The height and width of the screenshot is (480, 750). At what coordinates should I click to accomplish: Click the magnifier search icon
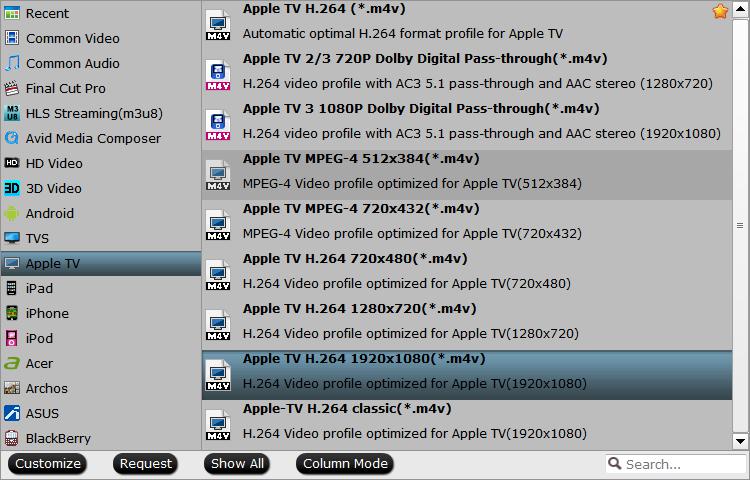pyautogui.click(x=614, y=463)
